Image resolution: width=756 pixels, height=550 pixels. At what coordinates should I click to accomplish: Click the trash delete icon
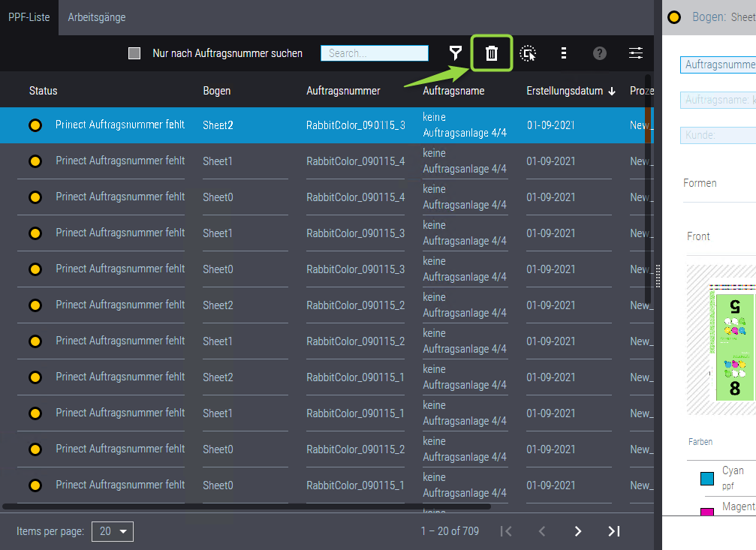pyautogui.click(x=492, y=53)
